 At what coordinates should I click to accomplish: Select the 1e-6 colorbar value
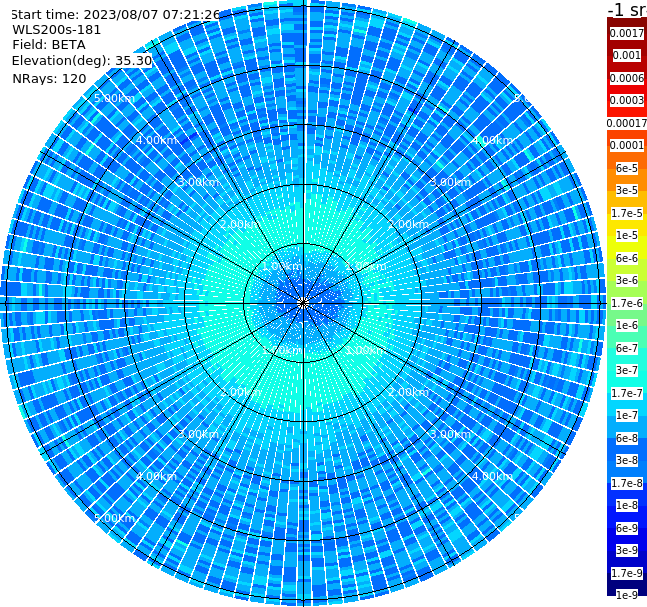pos(627,325)
